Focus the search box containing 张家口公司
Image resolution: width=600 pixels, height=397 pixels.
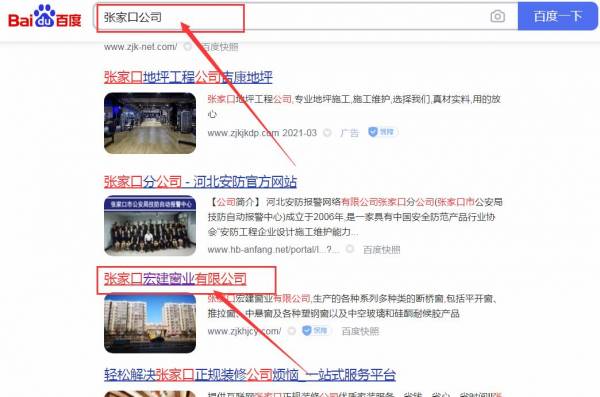point(291,17)
